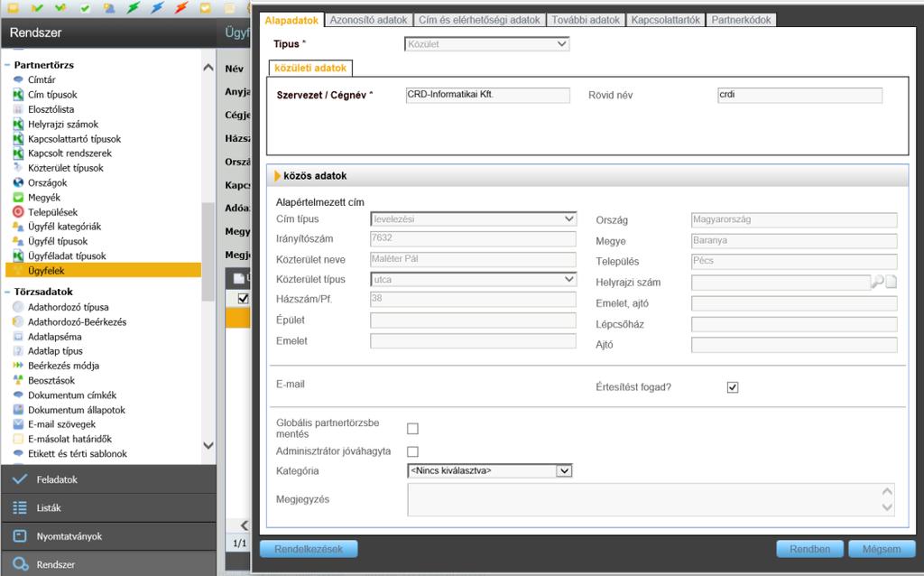Open the Kategória dropdown

click(490, 470)
